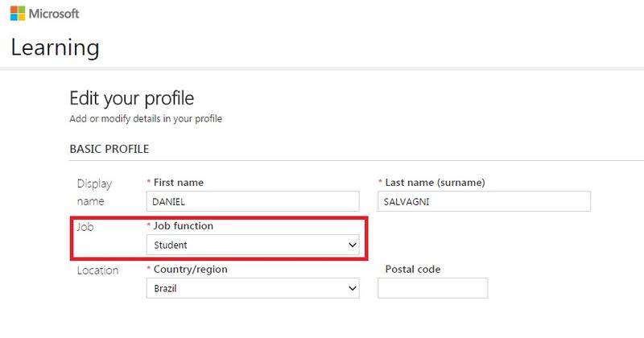Select the Job row label
The width and height of the screenshot is (644, 338).
pos(85,227)
